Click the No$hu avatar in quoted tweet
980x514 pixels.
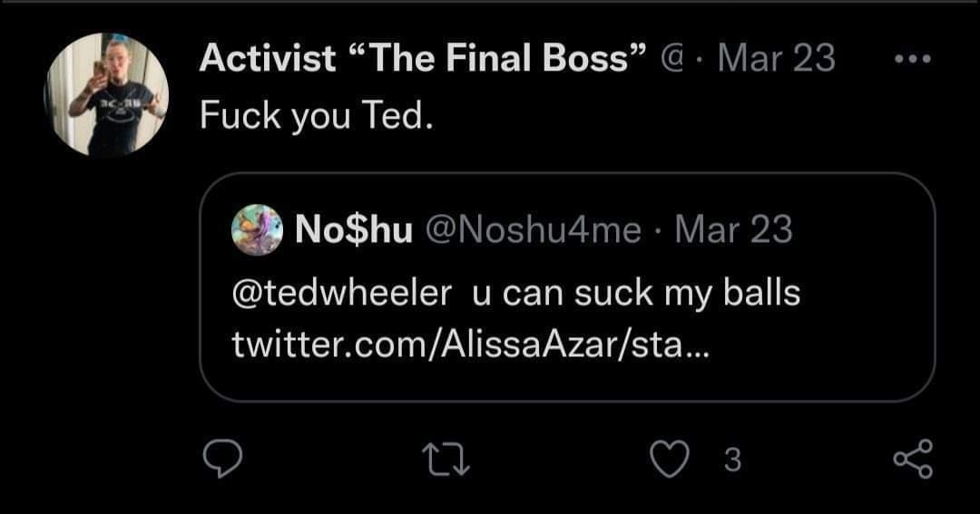[x=258, y=229]
